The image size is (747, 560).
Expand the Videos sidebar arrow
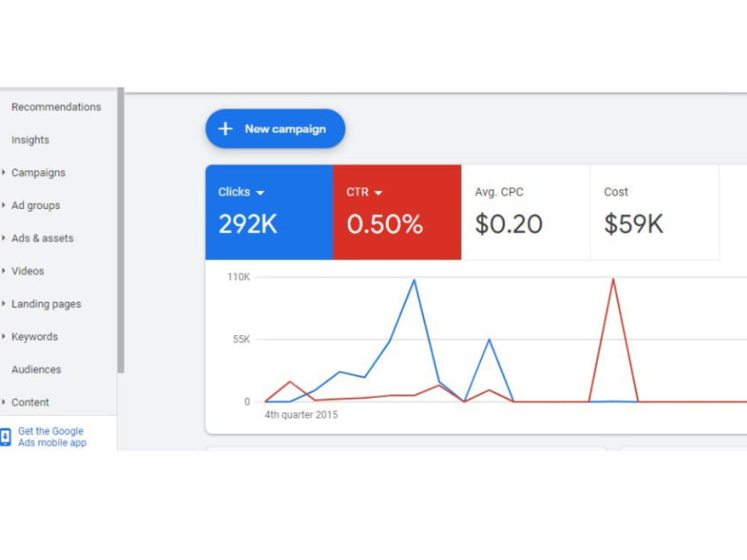pyautogui.click(x=3, y=271)
